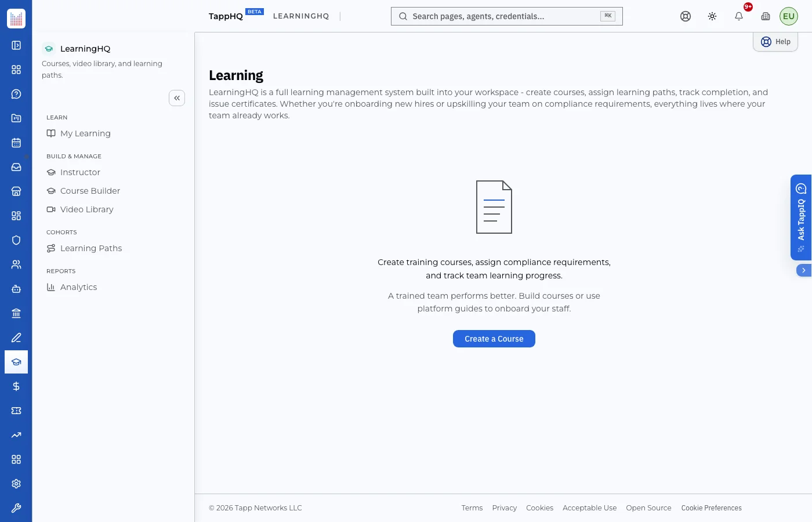The height and width of the screenshot is (522, 812).
Task: Open the EU user avatar menu
Action: pos(789,16)
